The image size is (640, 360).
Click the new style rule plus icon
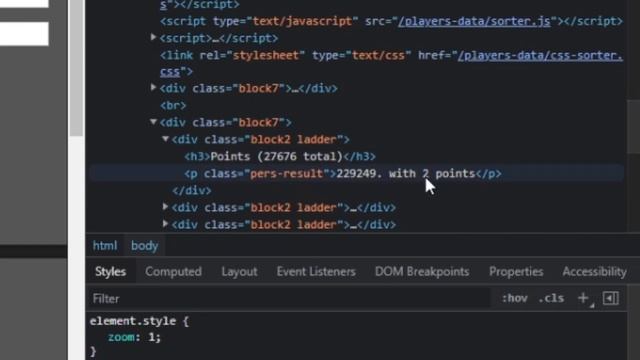coord(584,298)
